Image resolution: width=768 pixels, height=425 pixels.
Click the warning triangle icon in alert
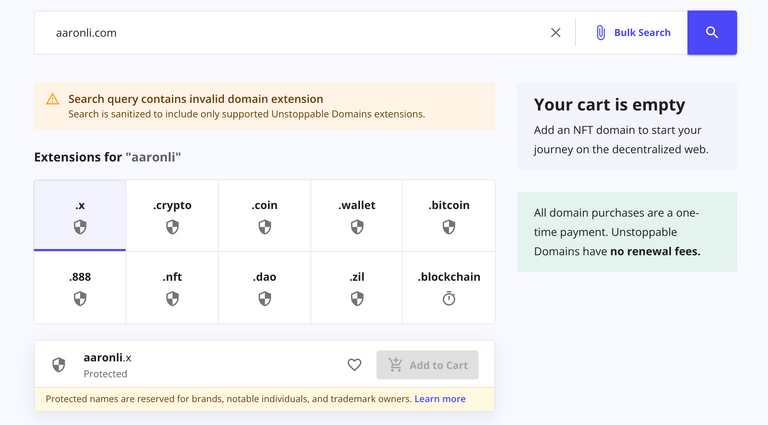point(52,99)
